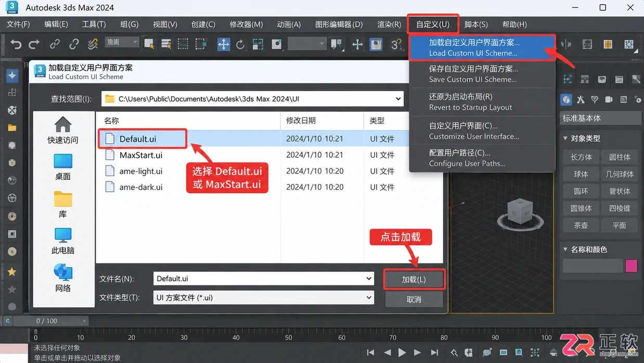Click the Mirror icon in the right toolbar
This screenshot has width=644, height=363.
point(566,44)
